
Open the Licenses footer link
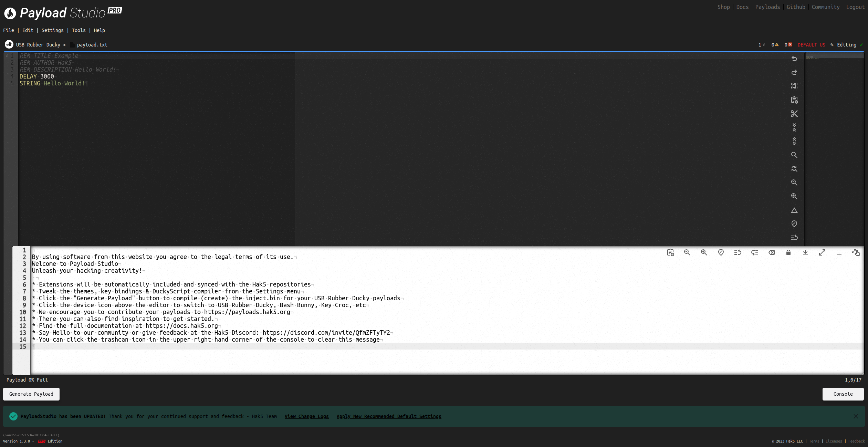click(x=834, y=441)
